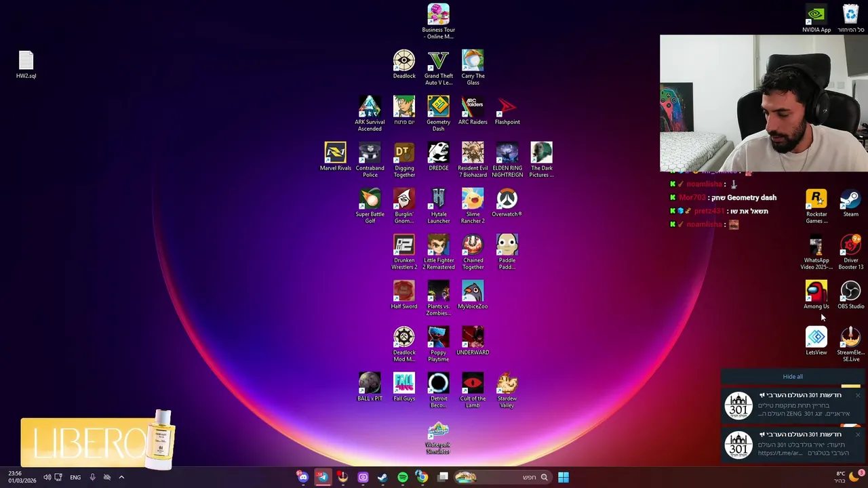Launch Resident Evil 7 Biohazard
The image size is (868, 488).
tap(473, 159)
